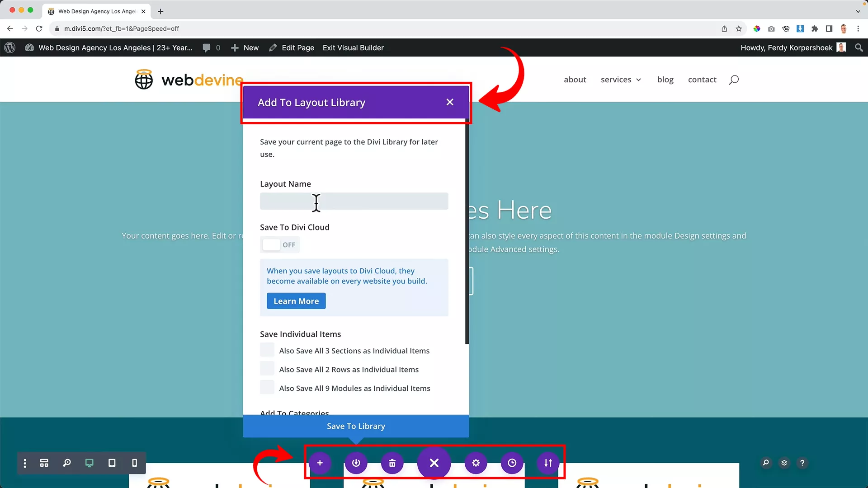
Task: Click the trash clear layout icon
Action: [392, 463]
